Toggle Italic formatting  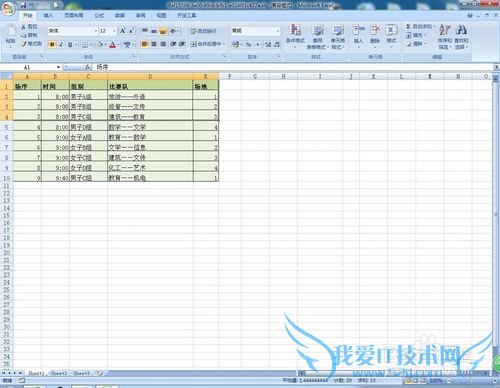tap(61, 44)
